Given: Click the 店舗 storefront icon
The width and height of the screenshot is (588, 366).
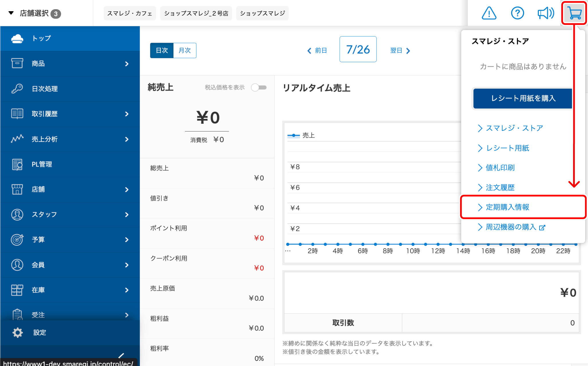Looking at the screenshot, I should tap(17, 189).
